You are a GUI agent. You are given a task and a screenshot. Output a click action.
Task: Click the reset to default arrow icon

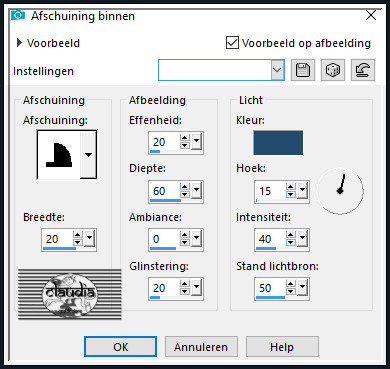(x=363, y=70)
